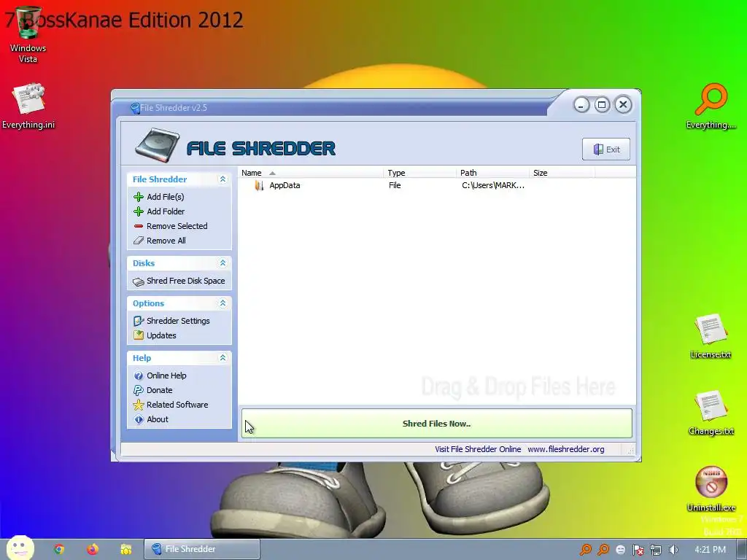
Task: Collapse the Options sidebar section
Action: [222, 303]
